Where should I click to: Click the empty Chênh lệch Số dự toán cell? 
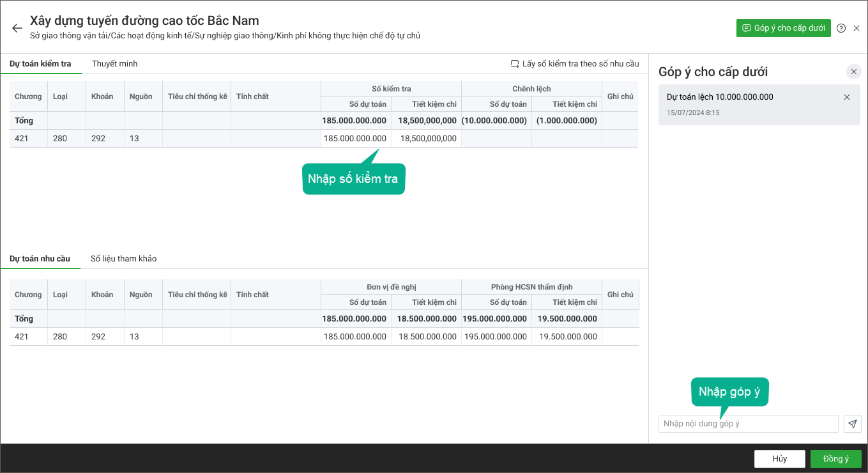tap(497, 139)
